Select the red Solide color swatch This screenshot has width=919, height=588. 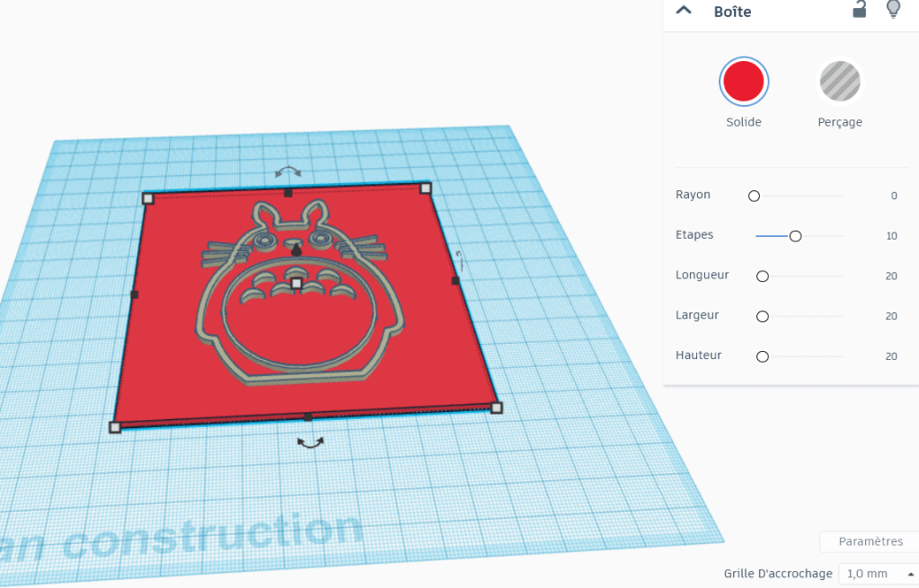pyautogui.click(x=744, y=82)
